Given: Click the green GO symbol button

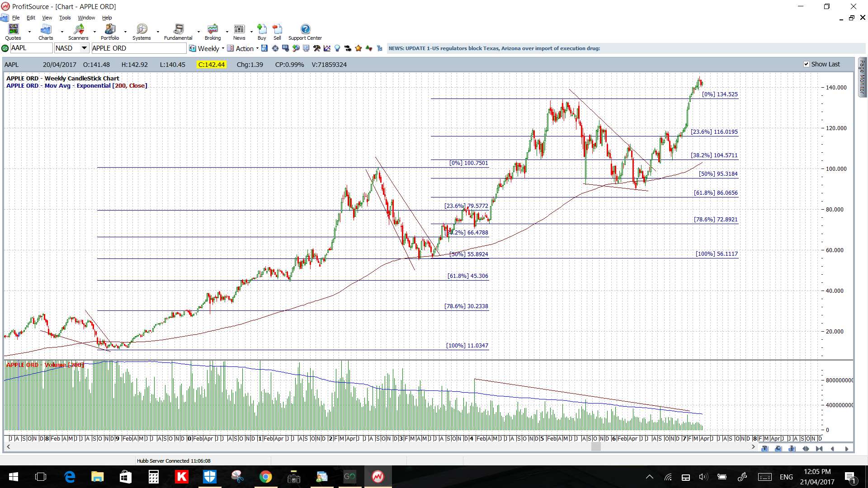Looking at the screenshot, I should (x=5, y=48).
